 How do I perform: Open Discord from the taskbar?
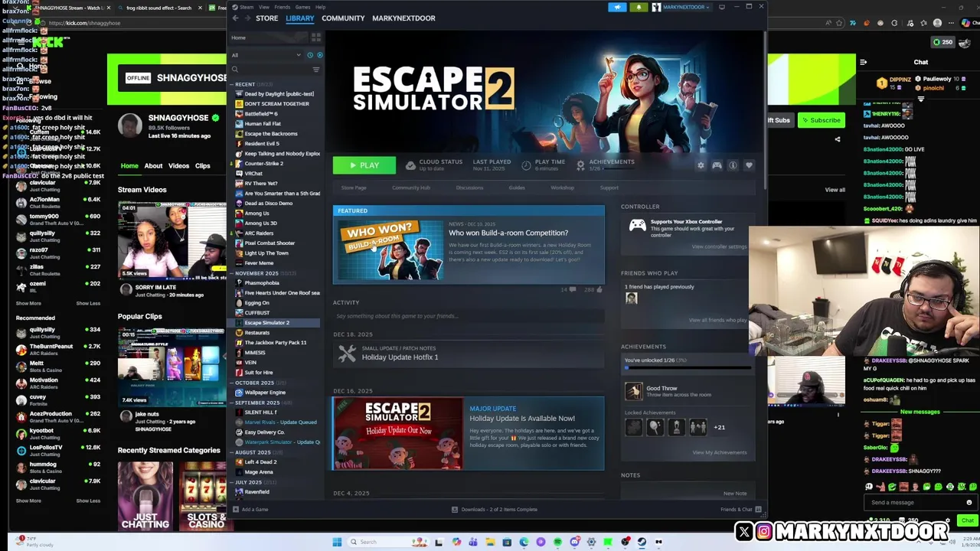574,542
